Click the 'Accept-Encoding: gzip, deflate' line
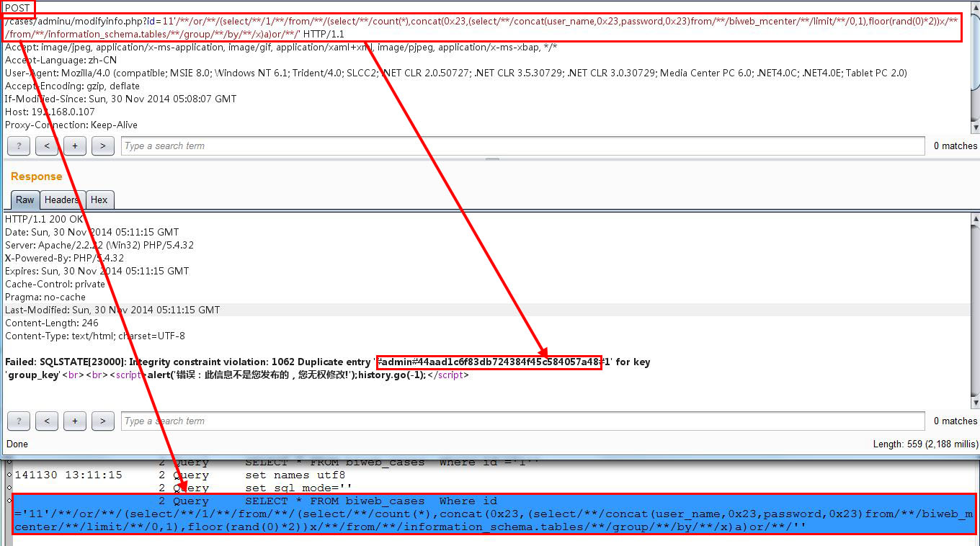980x546 pixels. click(x=71, y=86)
